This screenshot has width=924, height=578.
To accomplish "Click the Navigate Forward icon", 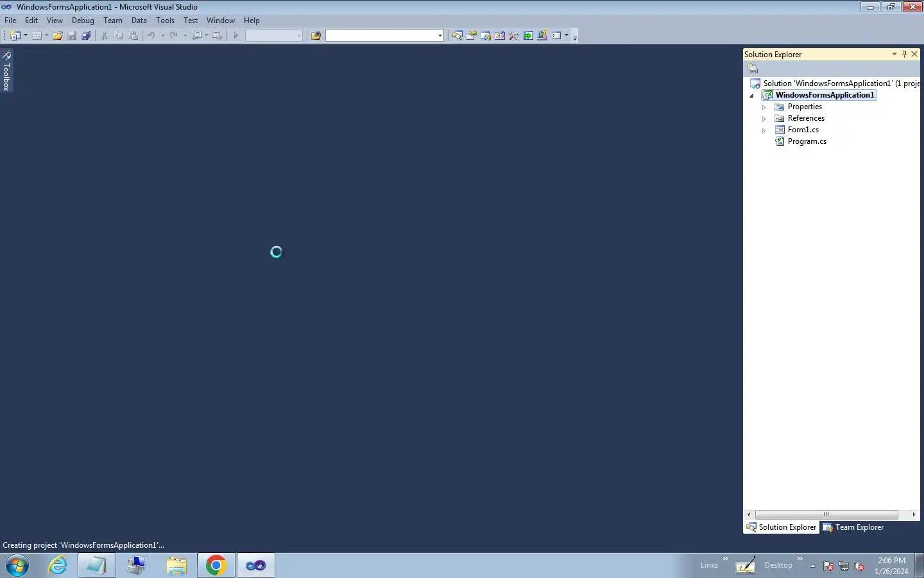I will [x=218, y=35].
